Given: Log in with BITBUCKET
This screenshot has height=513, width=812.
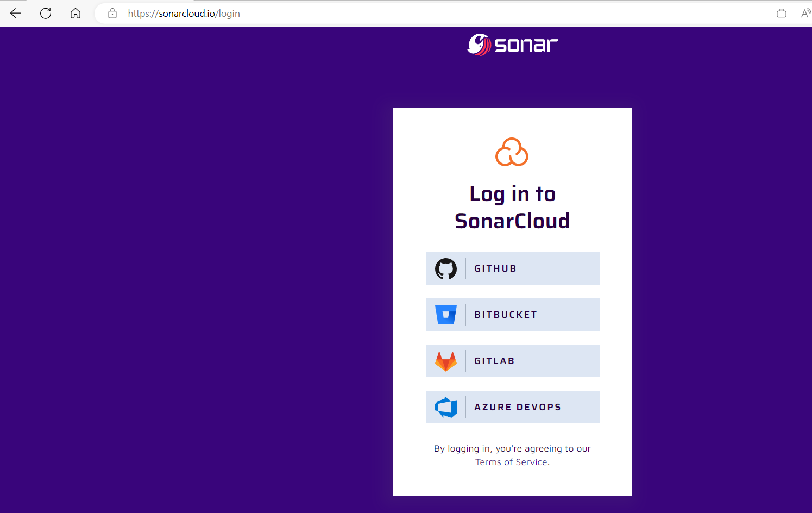Looking at the screenshot, I should [512, 314].
